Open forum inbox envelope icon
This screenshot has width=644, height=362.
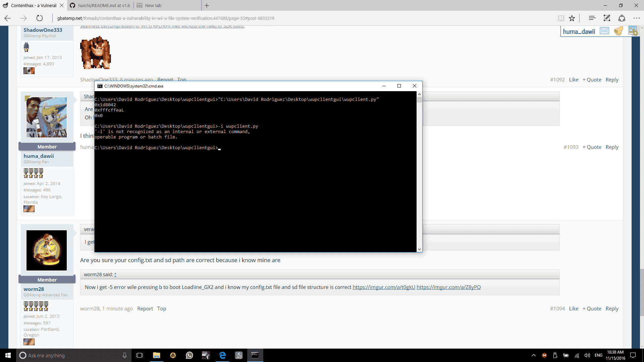604,31
